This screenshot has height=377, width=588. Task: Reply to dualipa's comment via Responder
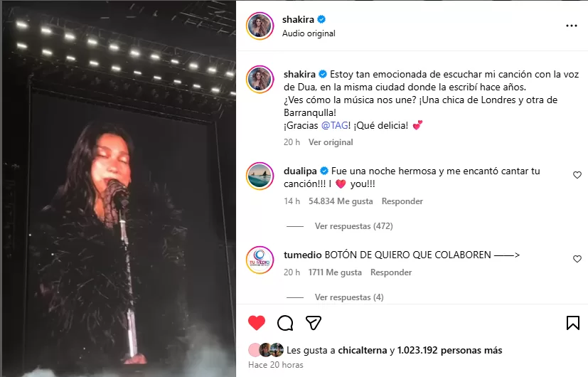pos(402,201)
